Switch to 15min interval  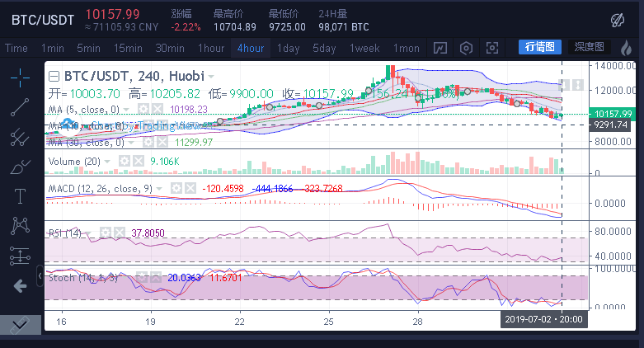click(128, 48)
